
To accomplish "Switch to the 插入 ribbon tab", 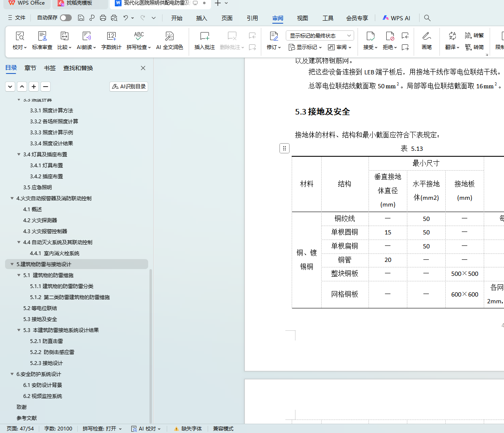I will pyautogui.click(x=201, y=18).
